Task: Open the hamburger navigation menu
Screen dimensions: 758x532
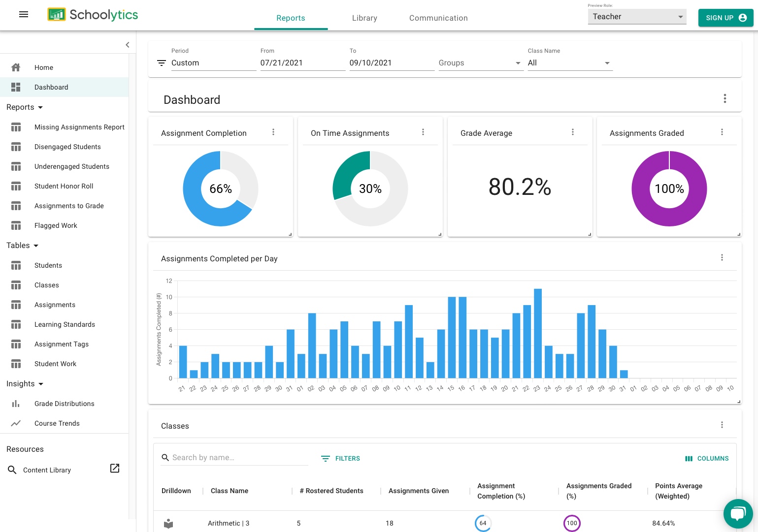Action: pyautogui.click(x=23, y=15)
